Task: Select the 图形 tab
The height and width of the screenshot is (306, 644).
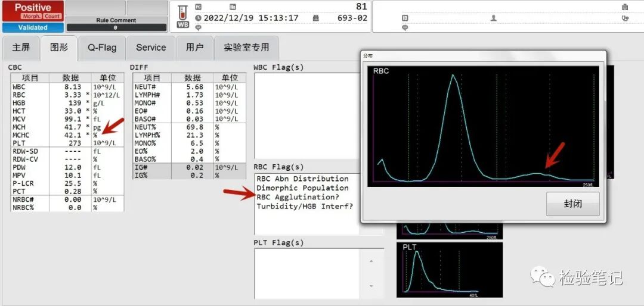Action: (x=58, y=48)
